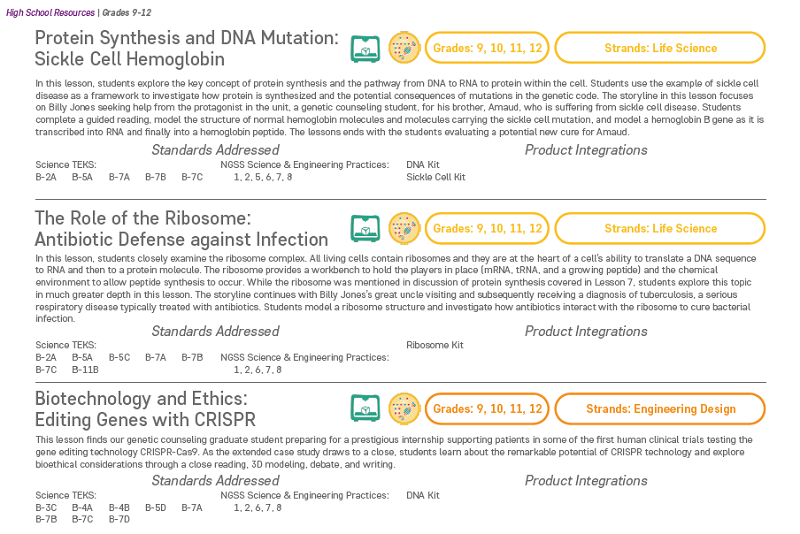Click Sickle Cell Kit product integration

tap(436, 177)
